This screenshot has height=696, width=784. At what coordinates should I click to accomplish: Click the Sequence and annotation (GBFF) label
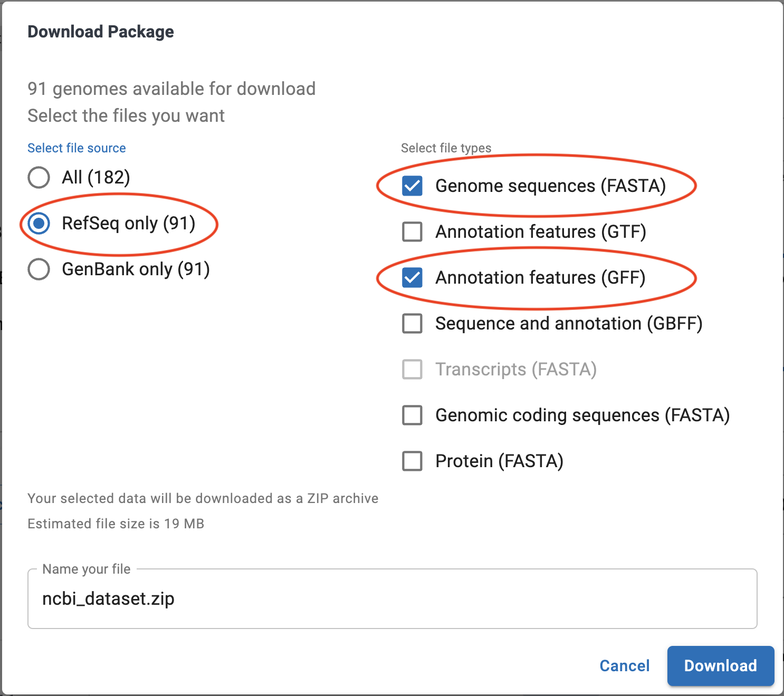(x=569, y=324)
